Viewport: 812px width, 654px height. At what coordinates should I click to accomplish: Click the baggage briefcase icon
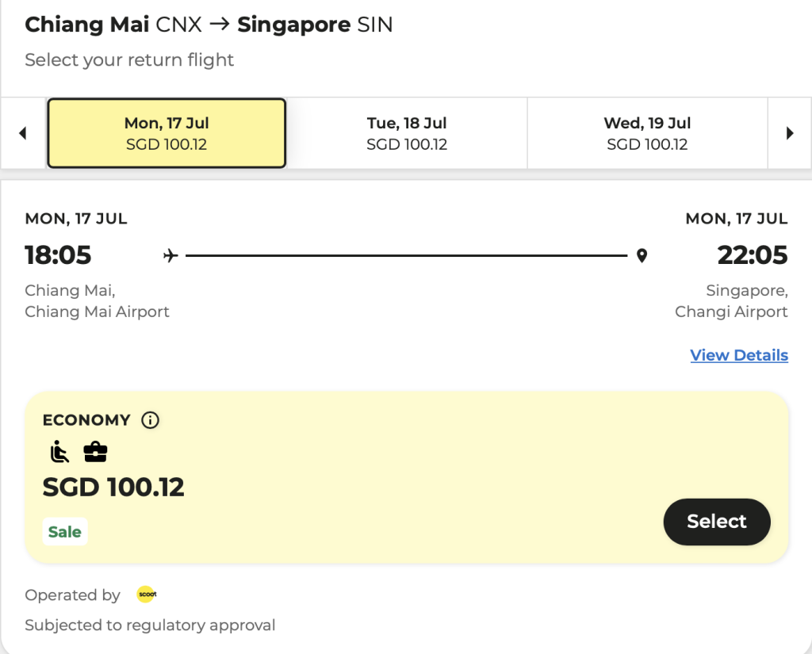point(95,453)
